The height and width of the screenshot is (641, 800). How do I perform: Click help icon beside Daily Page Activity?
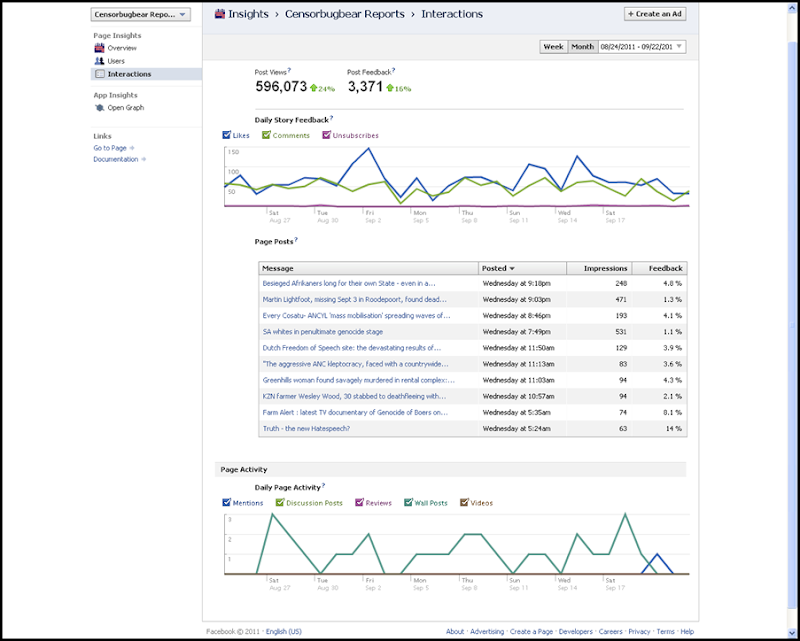323,485
